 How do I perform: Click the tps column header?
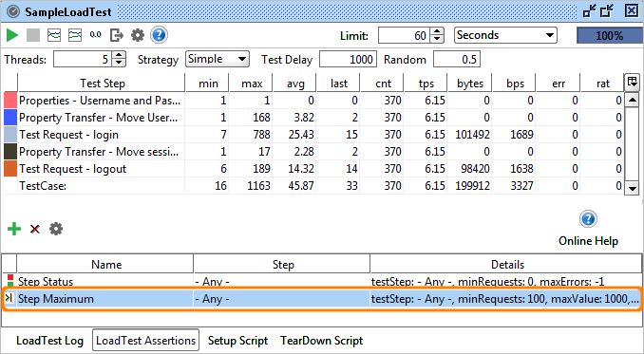tap(426, 84)
